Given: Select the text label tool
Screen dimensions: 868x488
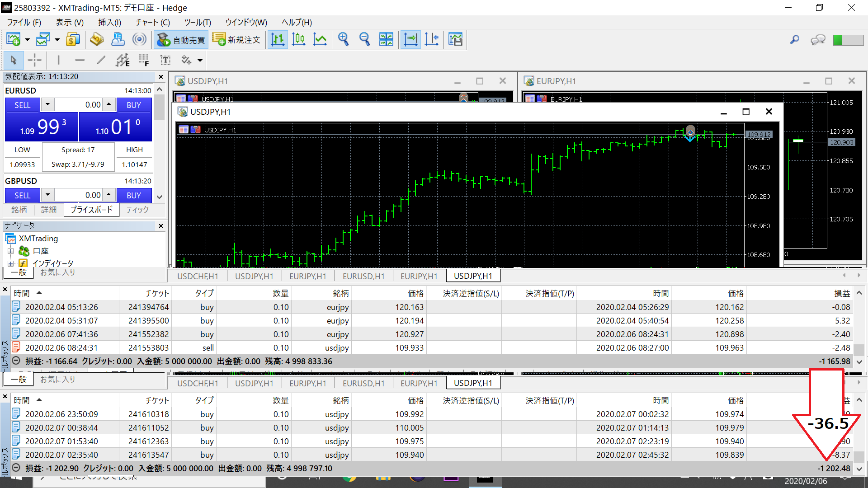Looking at the screenshot, I should click(x=165, y=60).
